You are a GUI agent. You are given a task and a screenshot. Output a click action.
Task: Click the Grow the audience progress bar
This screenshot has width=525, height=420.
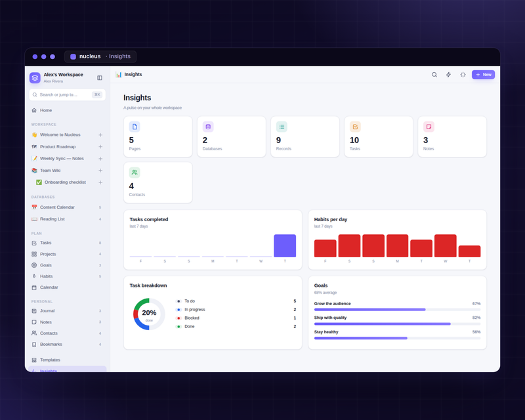(x=397, y=310)
